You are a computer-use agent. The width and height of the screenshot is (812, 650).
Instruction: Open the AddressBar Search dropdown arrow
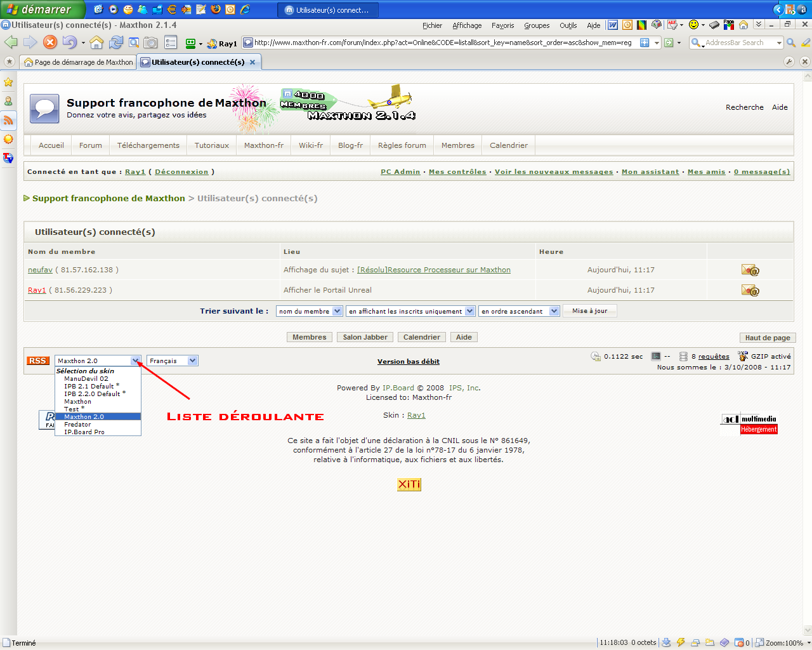(779, 43)
